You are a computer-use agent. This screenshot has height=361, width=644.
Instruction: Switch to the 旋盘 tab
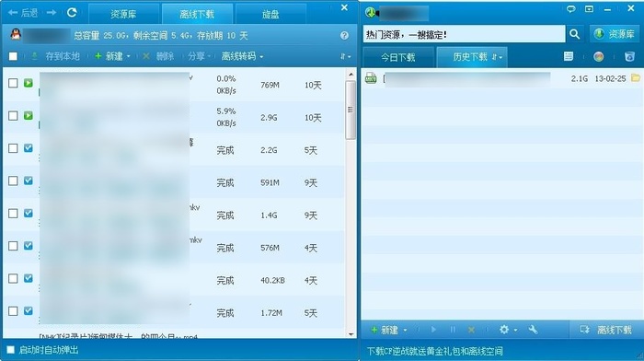coord(270,15)
